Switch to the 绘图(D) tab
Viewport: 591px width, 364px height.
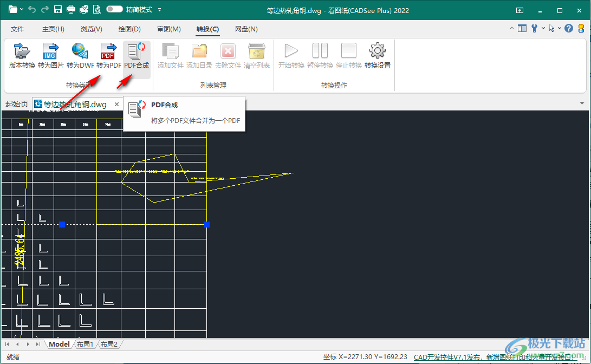click(129, 29)
